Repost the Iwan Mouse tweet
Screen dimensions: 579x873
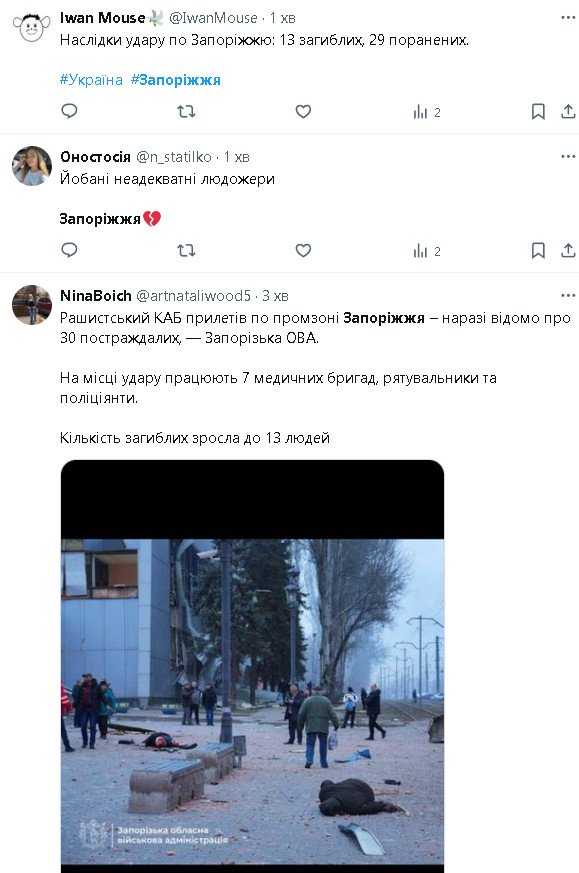(186, 112)
